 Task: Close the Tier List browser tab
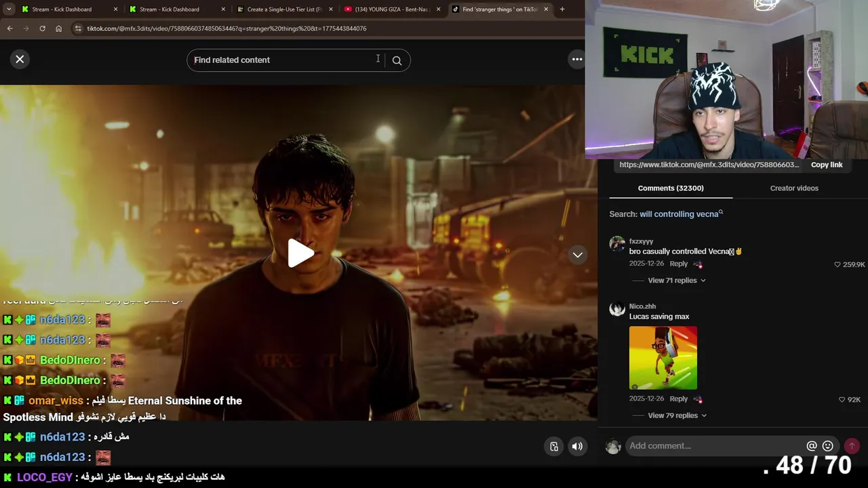(331, 9)
